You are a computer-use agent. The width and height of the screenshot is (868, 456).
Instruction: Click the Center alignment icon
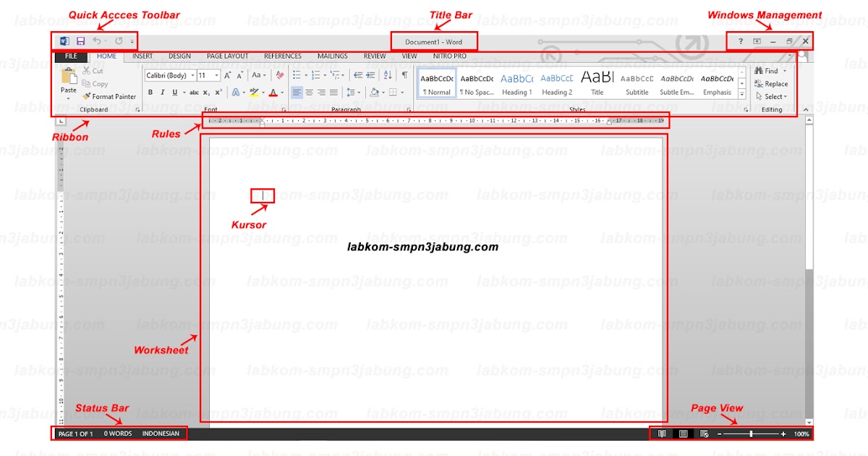point(309,92)
